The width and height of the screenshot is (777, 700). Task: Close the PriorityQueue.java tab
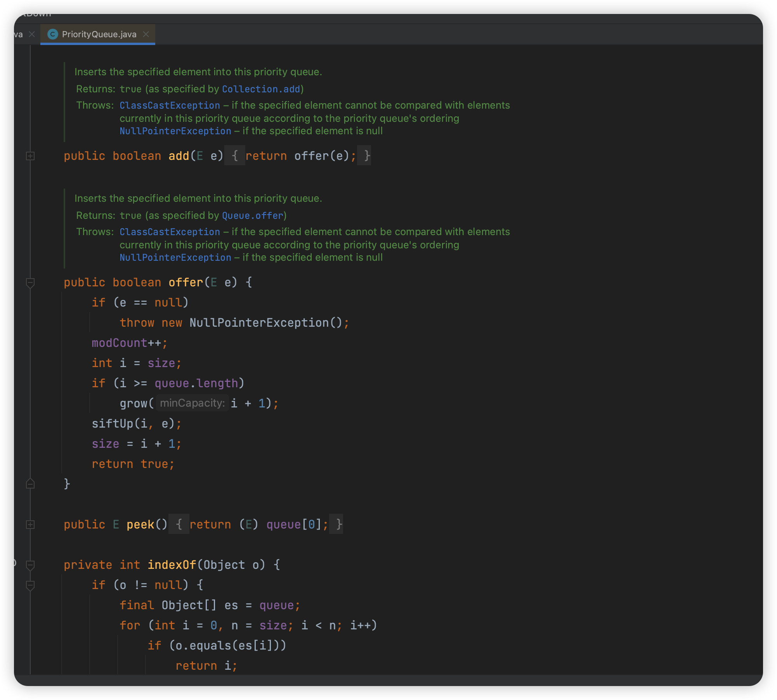146,34
